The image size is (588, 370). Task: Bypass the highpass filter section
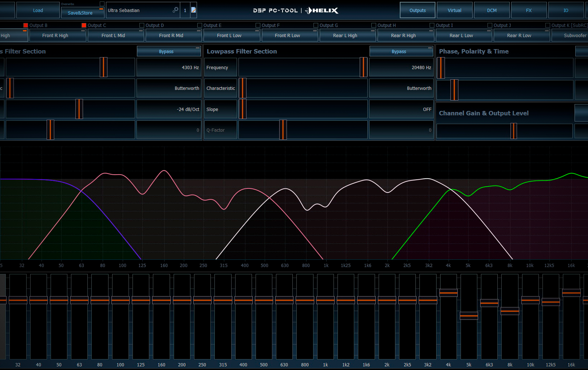click(169, 51)
